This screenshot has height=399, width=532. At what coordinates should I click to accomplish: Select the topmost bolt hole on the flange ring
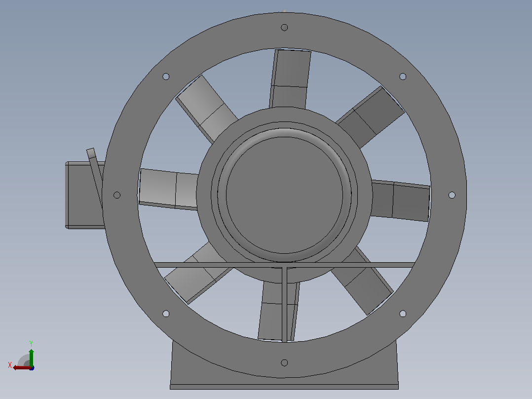click(284, 28)
